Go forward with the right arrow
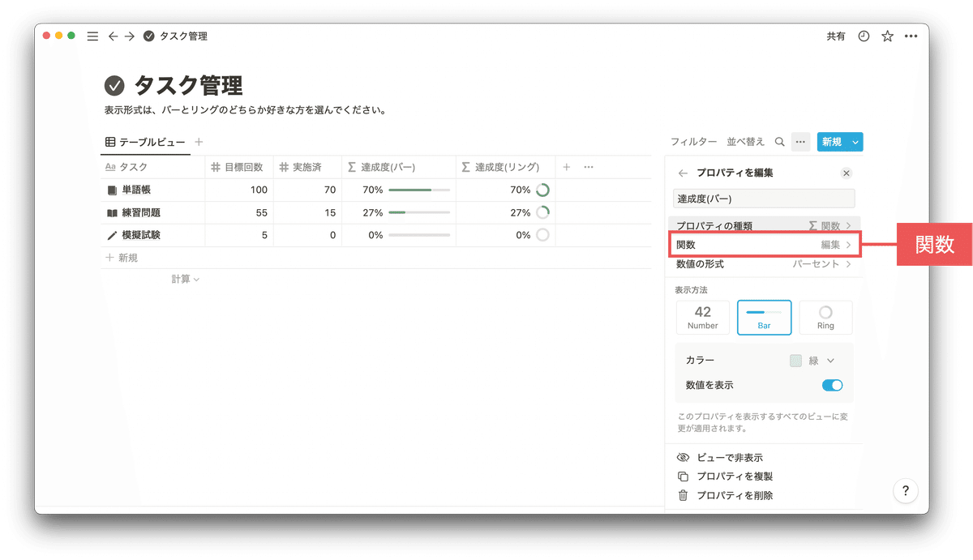The image size is (973, 560). [130, 36]
